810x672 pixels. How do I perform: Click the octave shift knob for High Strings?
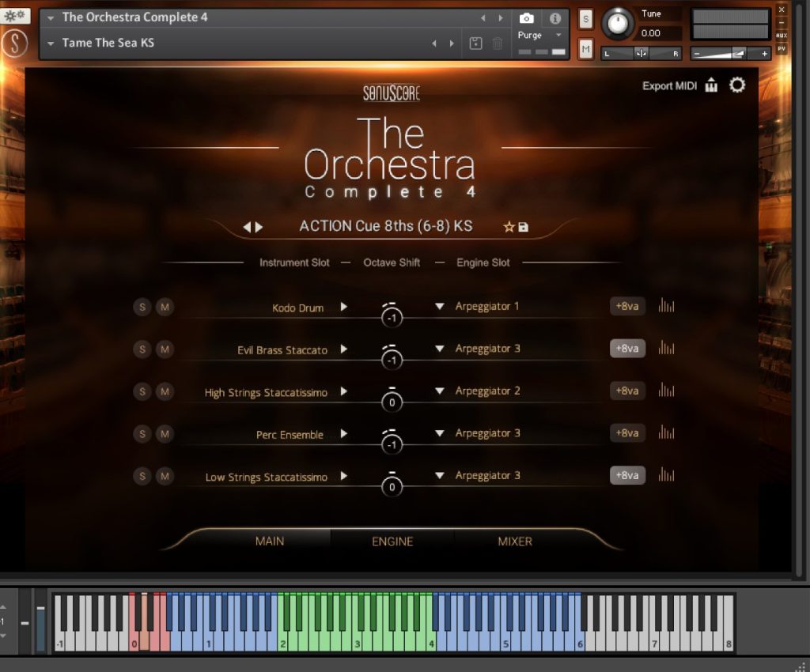tap(392, 402)
